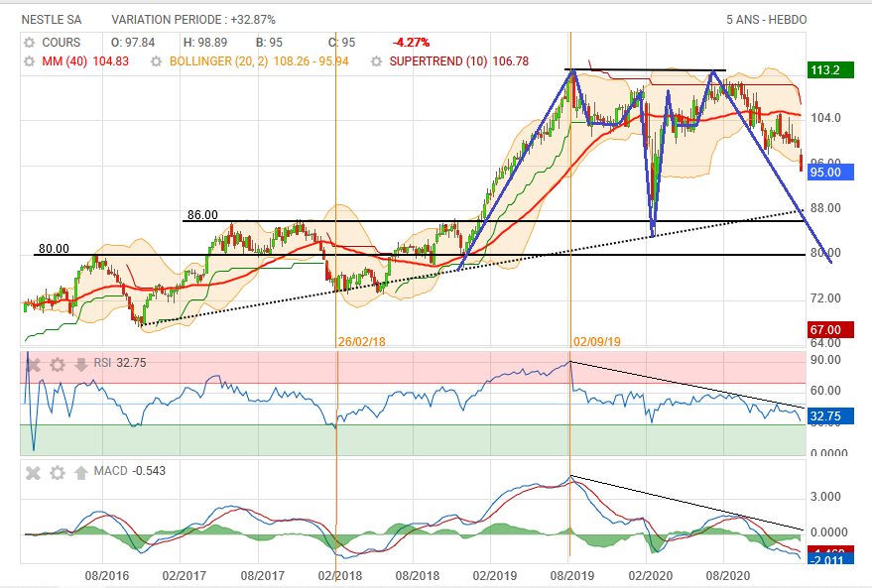Image resolution: width=872 pixels, height=588 pixels.
Task: Click the 80.00 support line label
Action: pyautogui.click(x=54, y=249)
